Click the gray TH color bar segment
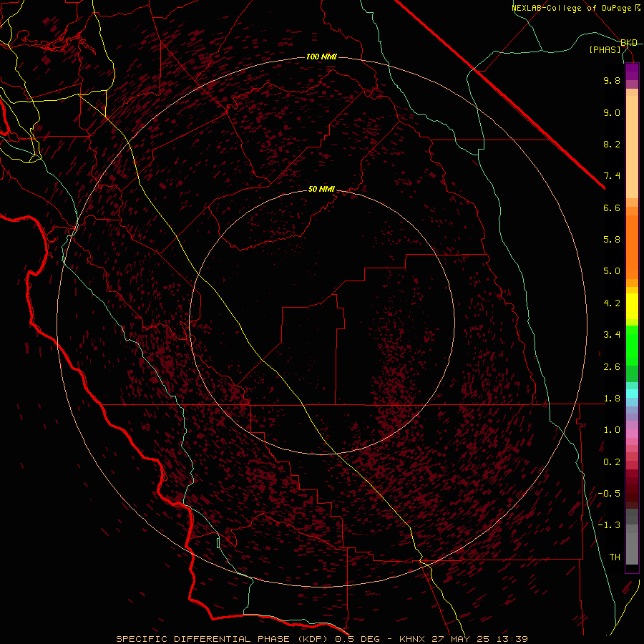Viewport: 644px width, 644px height. (x=632, y=550)
